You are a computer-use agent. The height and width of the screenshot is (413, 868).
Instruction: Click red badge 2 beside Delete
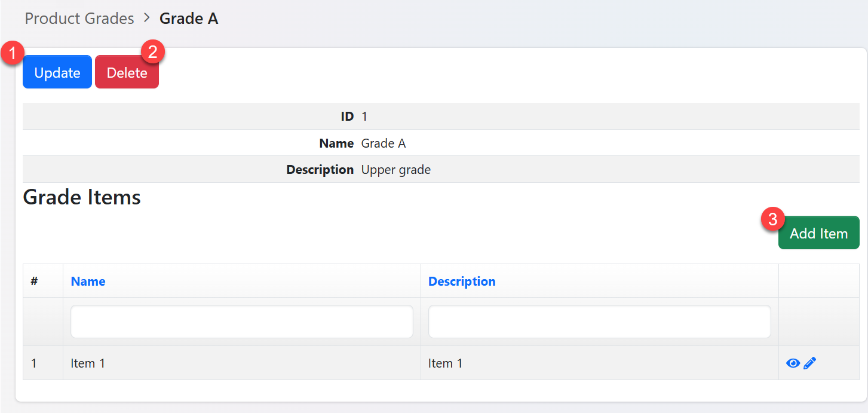pyautogui.click(x=153, y=52)
